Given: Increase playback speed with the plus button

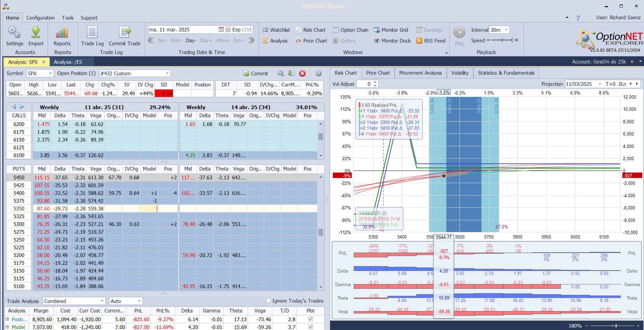Looking at the screenshot, I should (x=516, y=40).
